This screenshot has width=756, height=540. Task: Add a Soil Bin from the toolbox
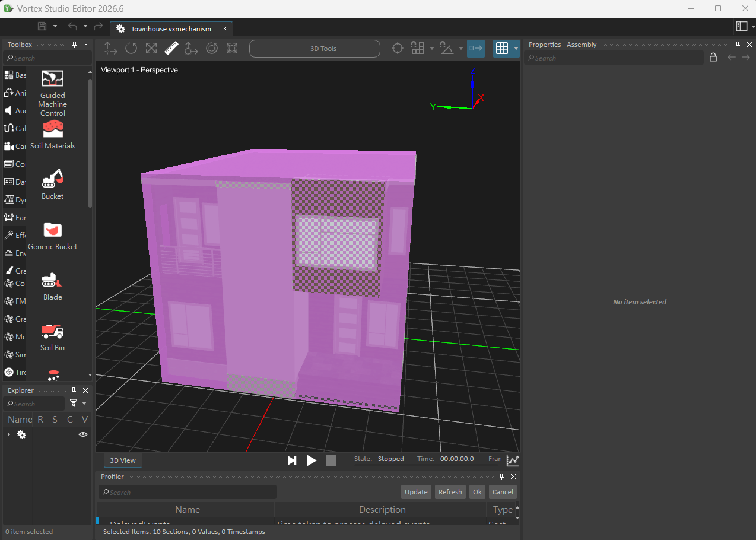tap(53, 337)
